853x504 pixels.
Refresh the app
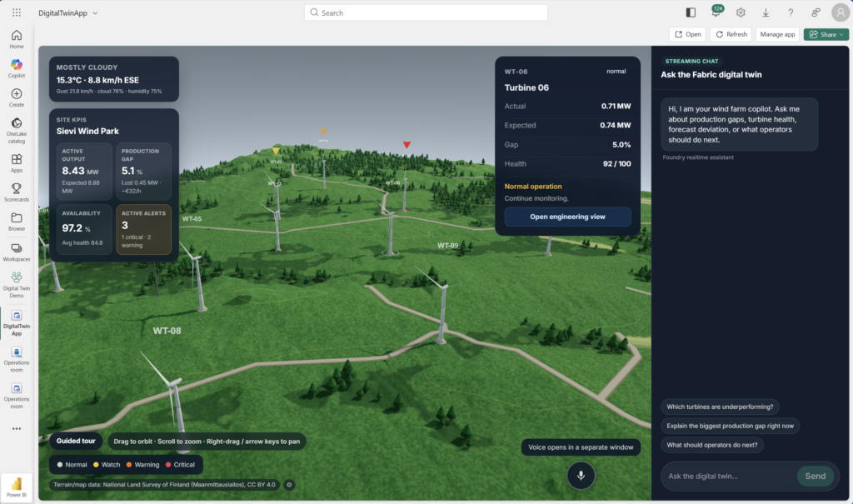click(731, 34)
